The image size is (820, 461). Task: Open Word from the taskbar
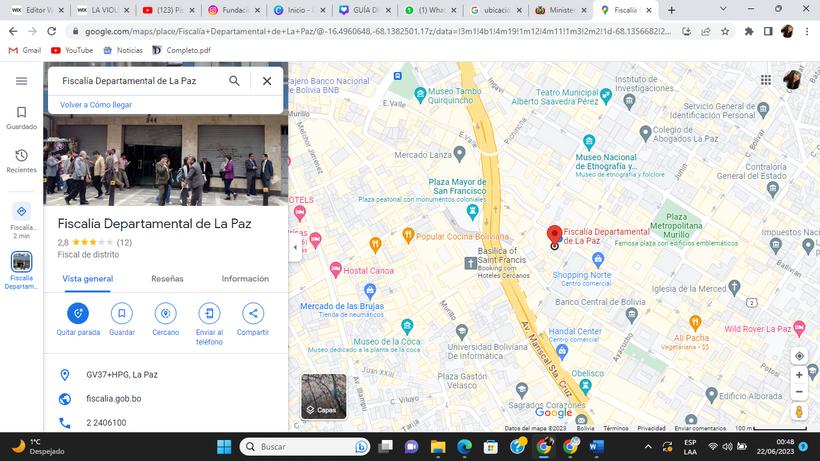pyautogui.click(x=597, y=446)
